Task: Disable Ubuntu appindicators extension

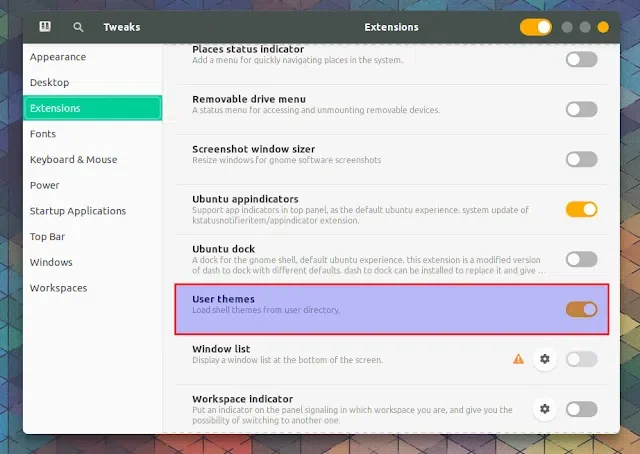Action: 582,209
